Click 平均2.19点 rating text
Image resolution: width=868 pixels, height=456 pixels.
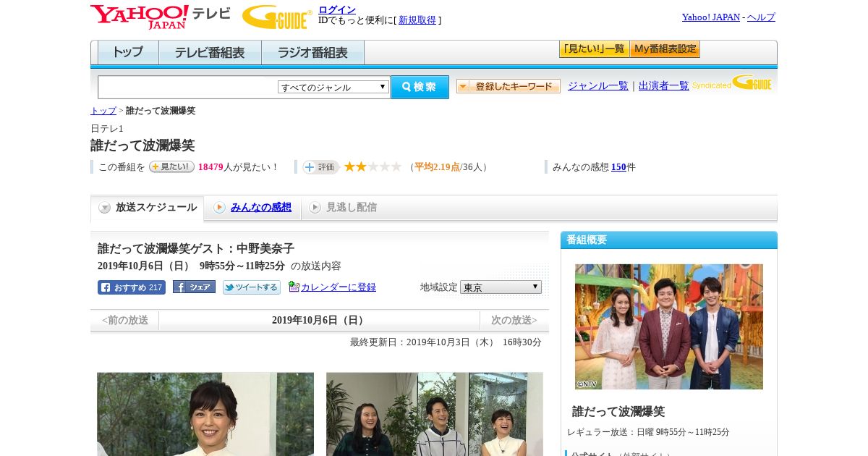click(x=437, y=167)
